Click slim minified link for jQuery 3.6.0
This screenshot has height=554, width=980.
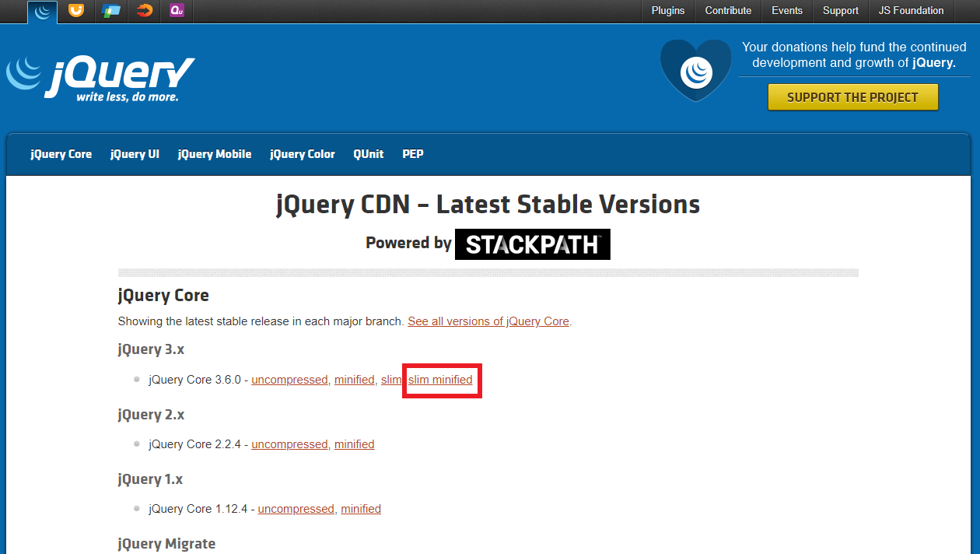click(x=440, y=380)
